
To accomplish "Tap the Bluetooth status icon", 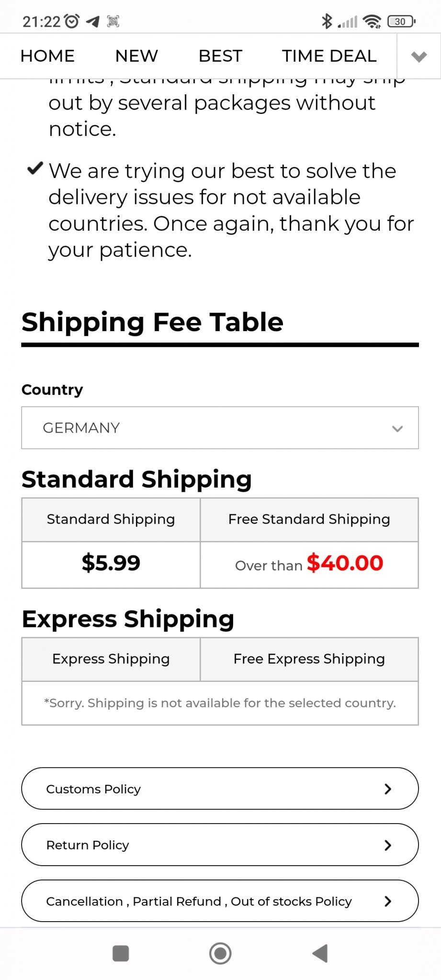I will click(327, 22).
